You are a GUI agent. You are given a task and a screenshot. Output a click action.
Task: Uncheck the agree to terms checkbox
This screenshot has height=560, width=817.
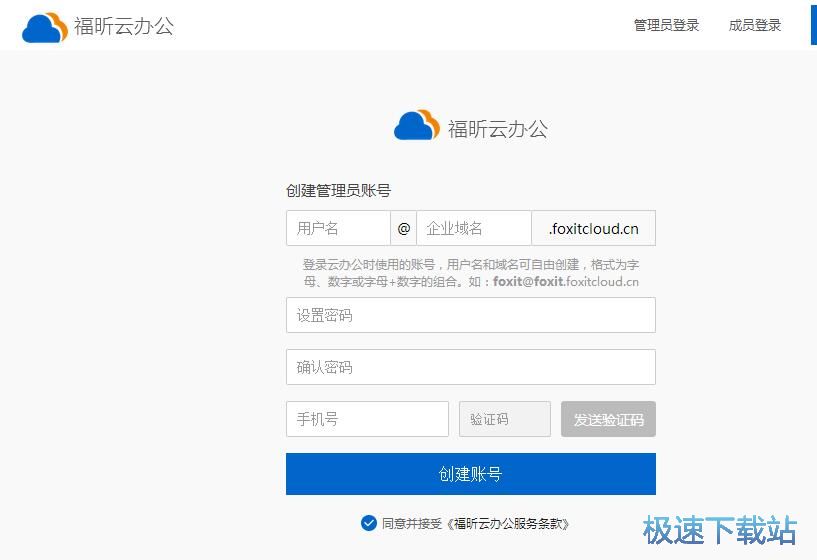click(x=369, y=522)
